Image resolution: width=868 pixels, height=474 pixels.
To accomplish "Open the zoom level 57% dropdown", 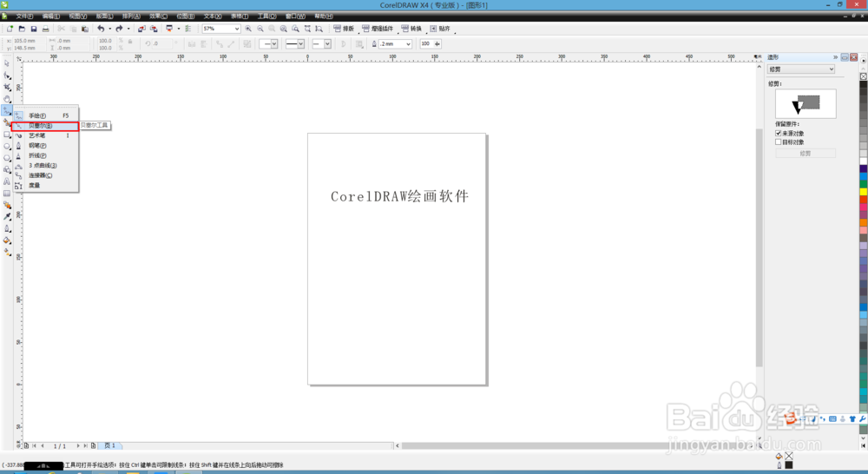I will tap(237, 29).
